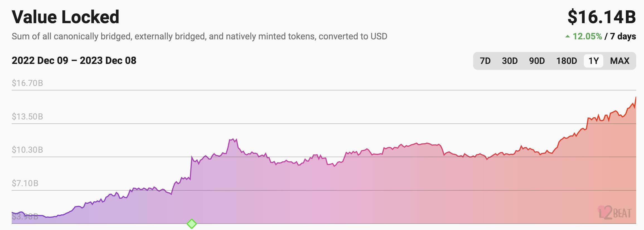Viewport: 644px width, 230px height.
Task: Click the $13.50B axis label
Action: click(x=27, y=116)
